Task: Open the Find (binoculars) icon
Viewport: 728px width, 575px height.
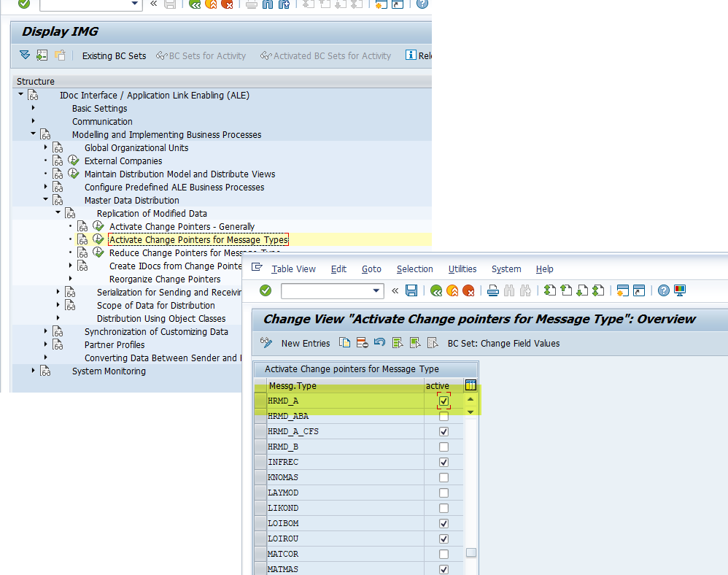Action: click(509, 290)
